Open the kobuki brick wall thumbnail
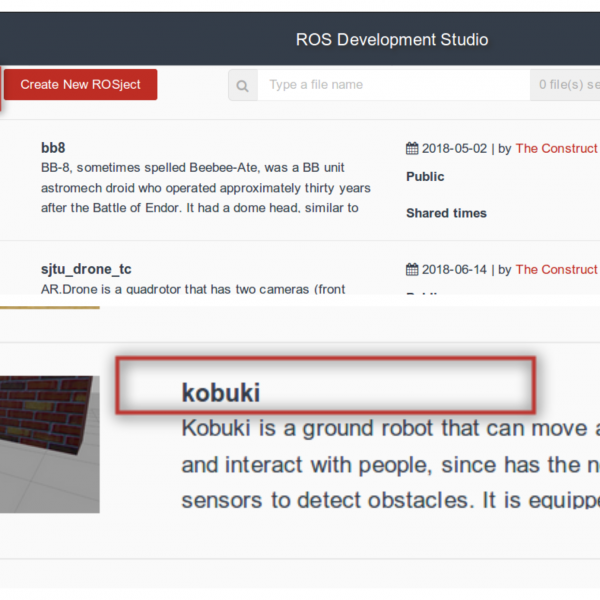 point(50,444)
